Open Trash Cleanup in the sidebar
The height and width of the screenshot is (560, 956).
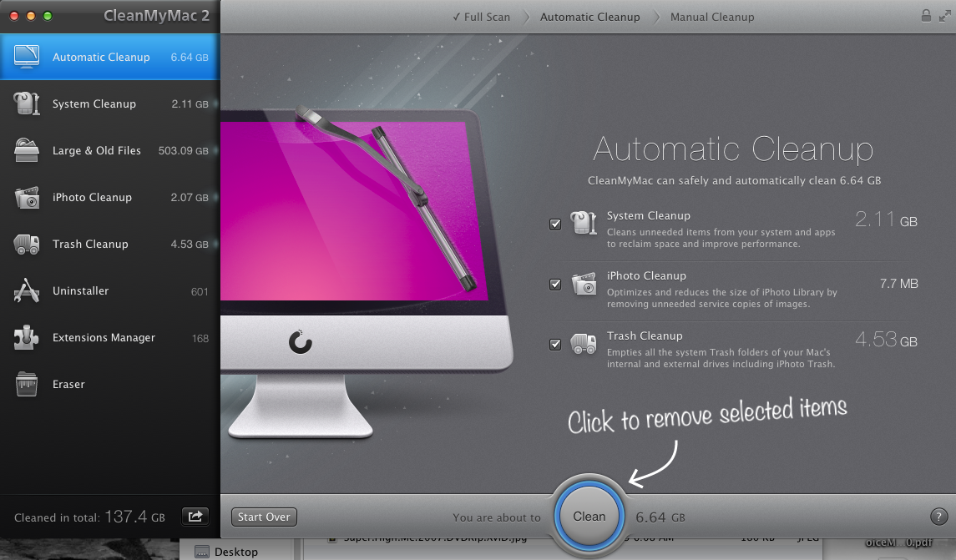(x=109, y=244)
